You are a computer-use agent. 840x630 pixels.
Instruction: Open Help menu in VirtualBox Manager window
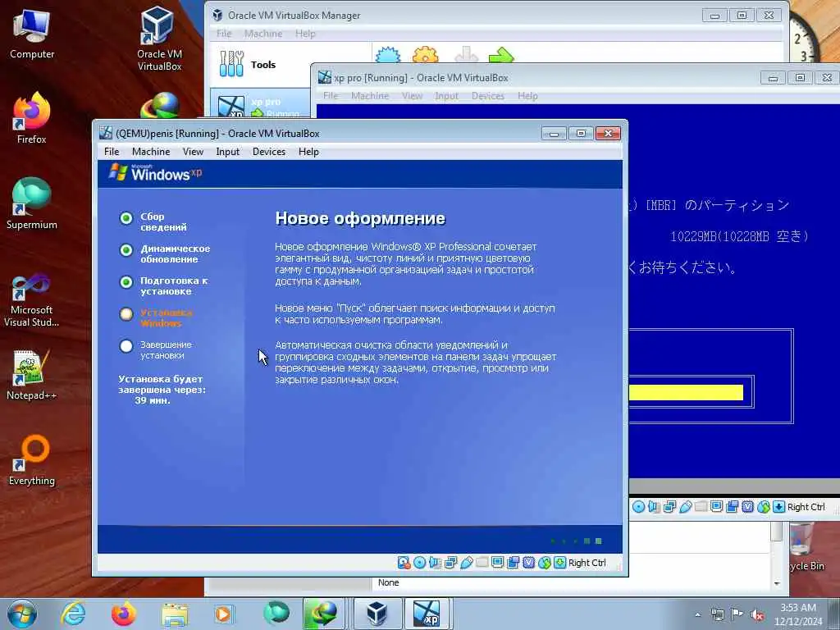pos(305,34)
